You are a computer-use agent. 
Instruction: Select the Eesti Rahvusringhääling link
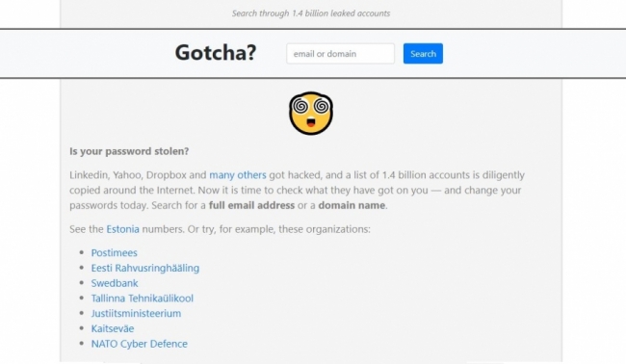click(144, 268)
